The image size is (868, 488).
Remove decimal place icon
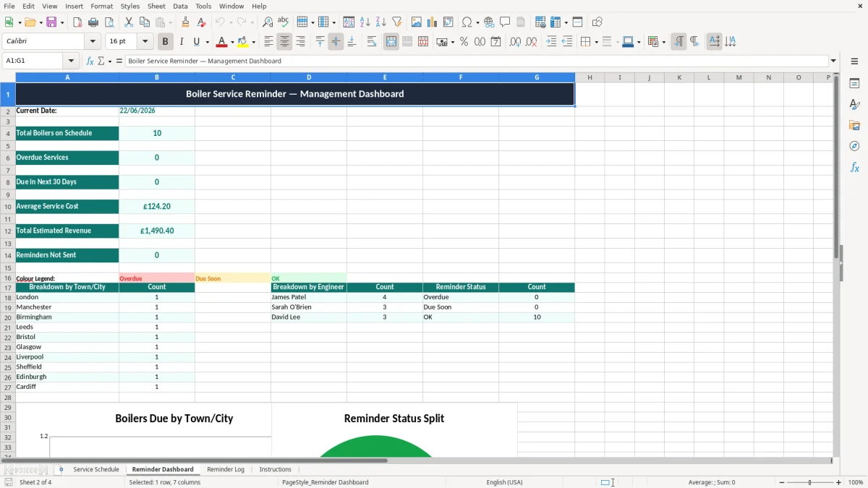click(531, 42)
